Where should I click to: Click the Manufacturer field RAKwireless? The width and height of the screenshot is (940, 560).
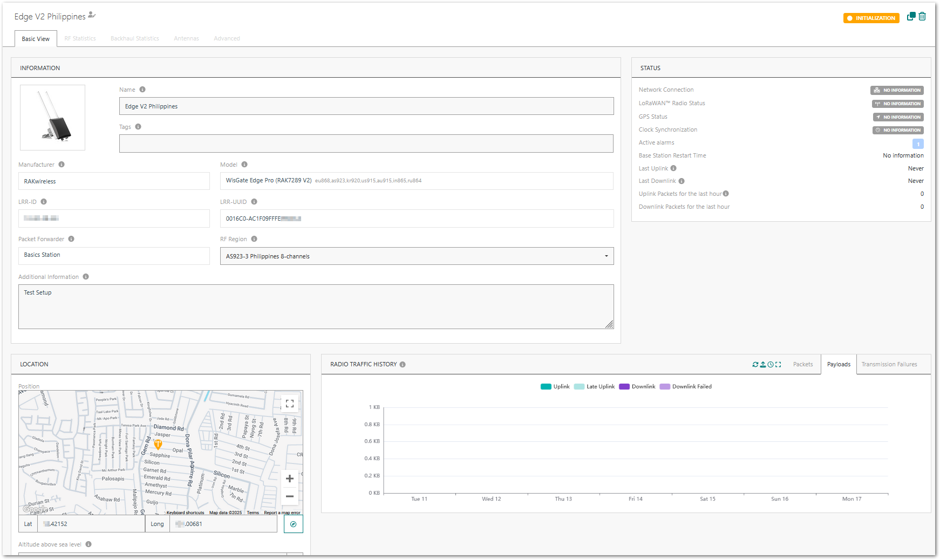(114, 181)
